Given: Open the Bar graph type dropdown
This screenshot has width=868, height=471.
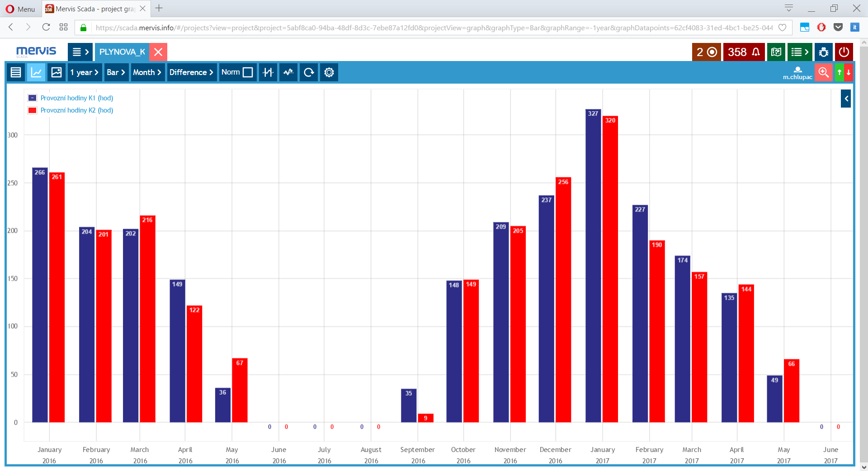Looking at the screenshot, I should pyautogui.click(x=116, y=72).
